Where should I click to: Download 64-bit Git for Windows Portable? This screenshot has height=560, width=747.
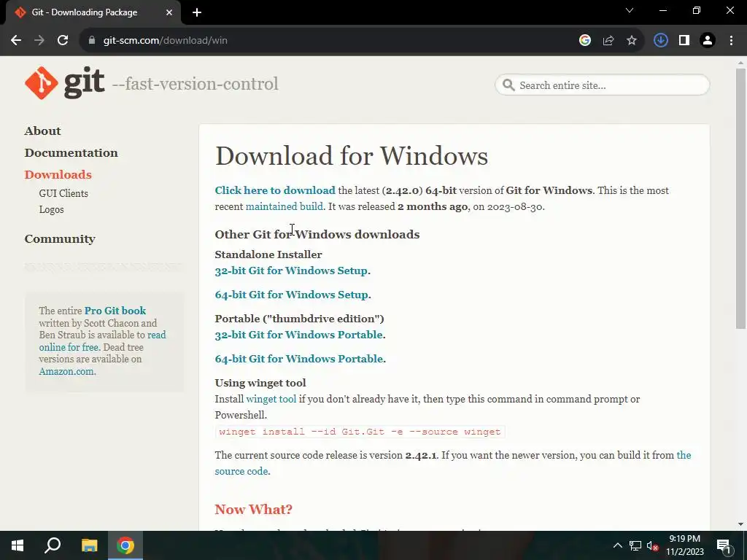coord(298,359)
